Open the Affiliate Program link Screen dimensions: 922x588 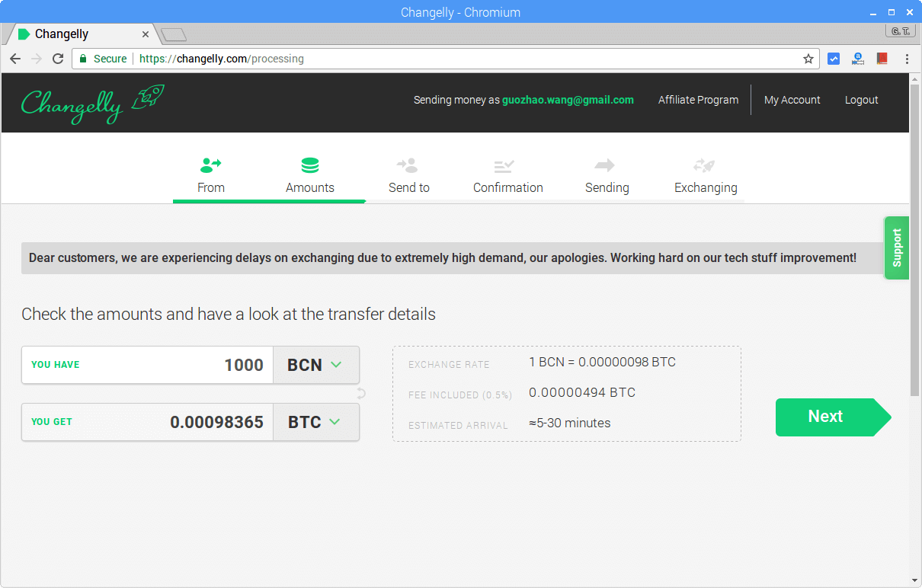698,100
